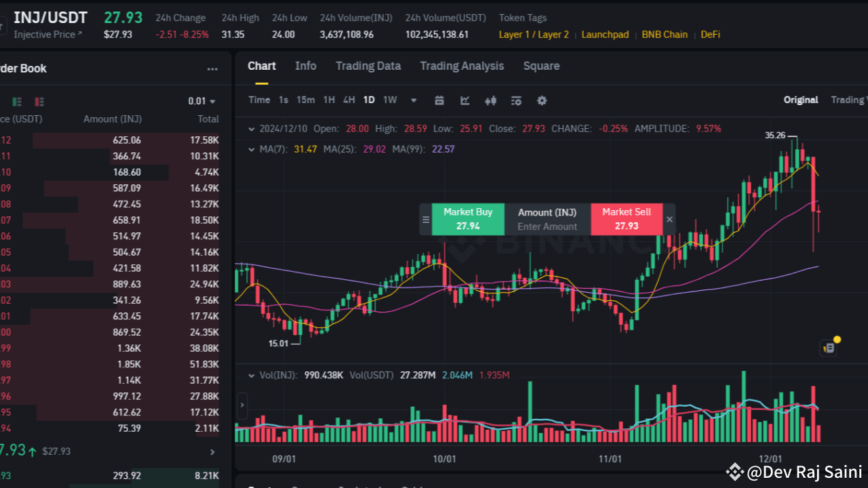Expand the 2024/12/10 OHLC data row
Image resolution: width=868 pixels, height=488 pixels.
tap(250, 128)
